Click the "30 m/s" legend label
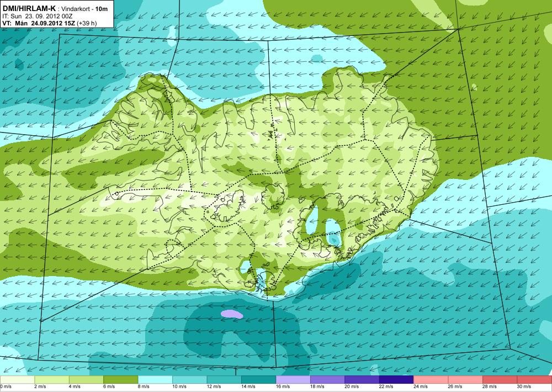Image resolution: width=552 pixels, height=392 pixels. tap(524, 386)
